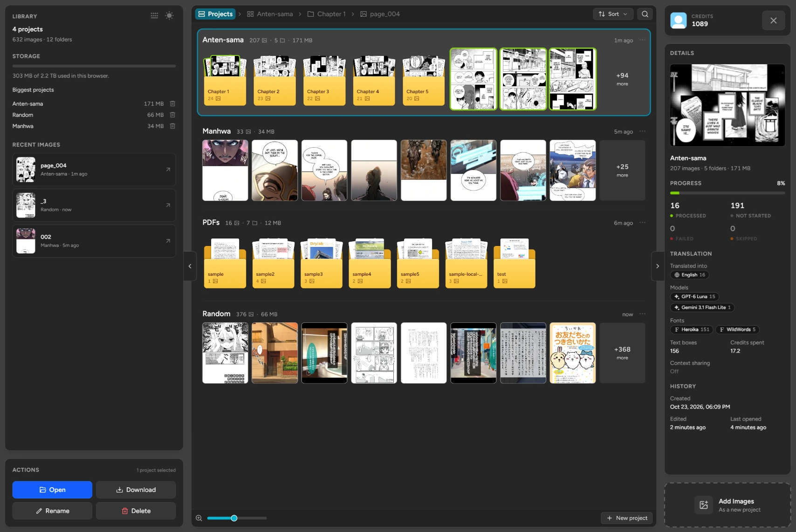Switch light/dark theme with sun icon
The height and width of the screenshot is (532, 796).
[169, 15]
